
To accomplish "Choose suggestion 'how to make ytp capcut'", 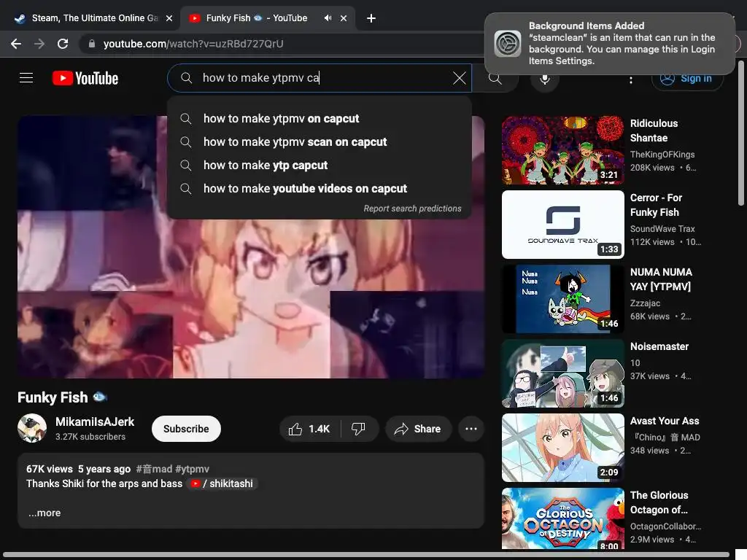I will (320, 166).
